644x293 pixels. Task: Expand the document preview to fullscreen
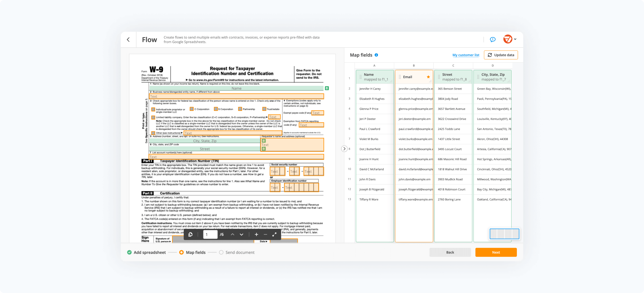pyautogui.click(x=275, y=234)
